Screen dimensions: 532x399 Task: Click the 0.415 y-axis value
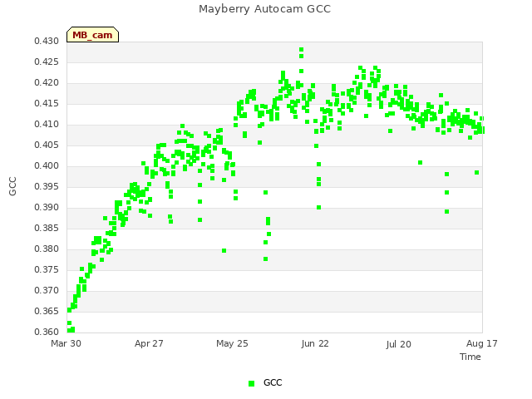coord(47,103)
